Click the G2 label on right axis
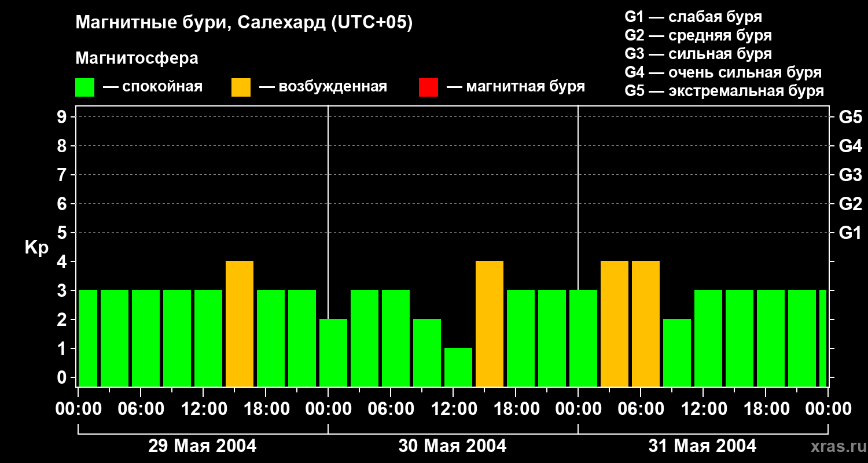The image size is (868, 463). point(850,204)
